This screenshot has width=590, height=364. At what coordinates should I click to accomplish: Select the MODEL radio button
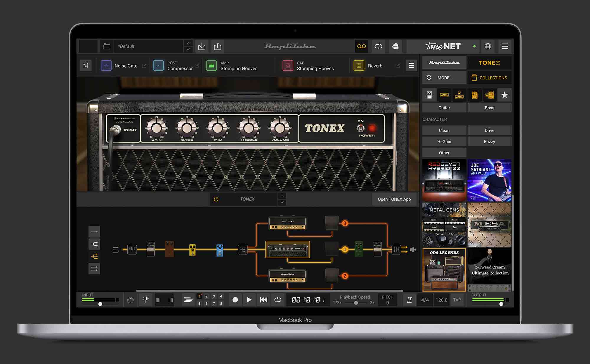coord(442,78)
